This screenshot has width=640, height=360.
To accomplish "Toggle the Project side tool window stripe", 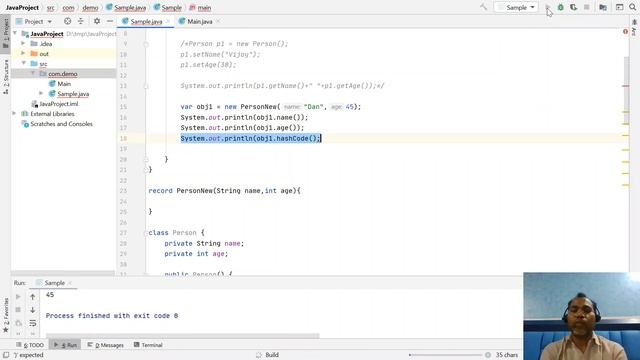I will coord(5,33).
